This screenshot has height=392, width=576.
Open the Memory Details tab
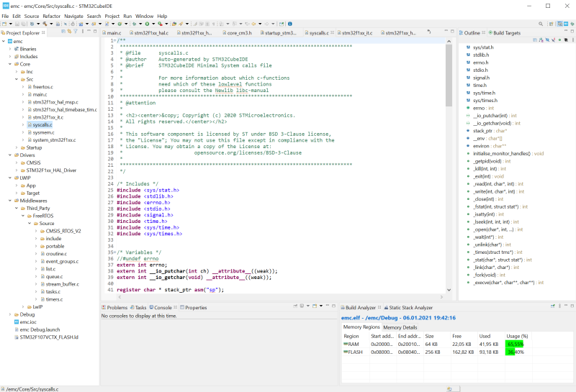[x=400, y=327]
